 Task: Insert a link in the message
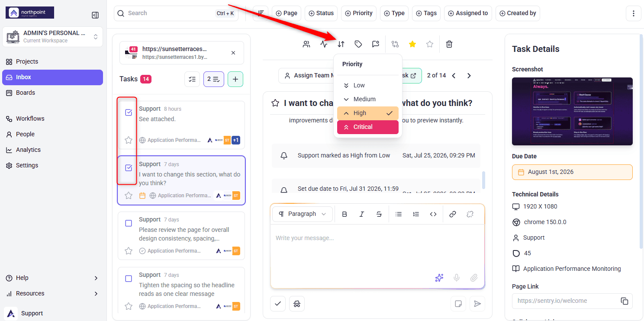coord(453,214)
